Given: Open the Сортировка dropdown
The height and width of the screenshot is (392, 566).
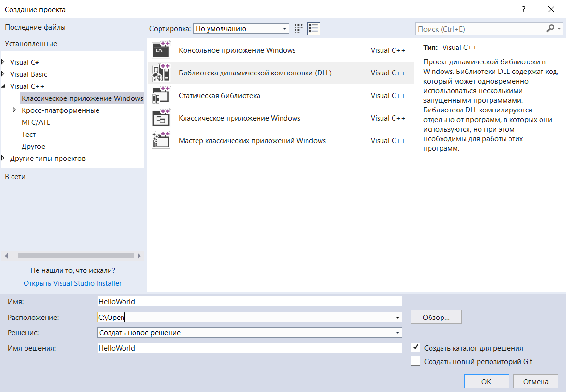Looking at the screenshot, I should (x=241, y=28).
